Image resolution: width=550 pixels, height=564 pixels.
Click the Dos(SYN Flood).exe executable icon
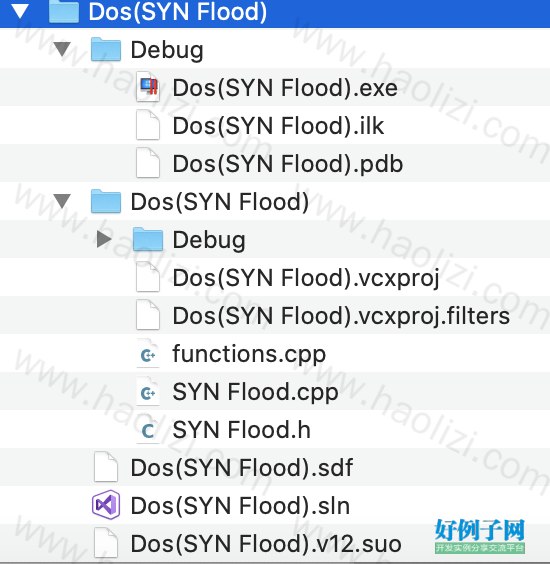148,87
